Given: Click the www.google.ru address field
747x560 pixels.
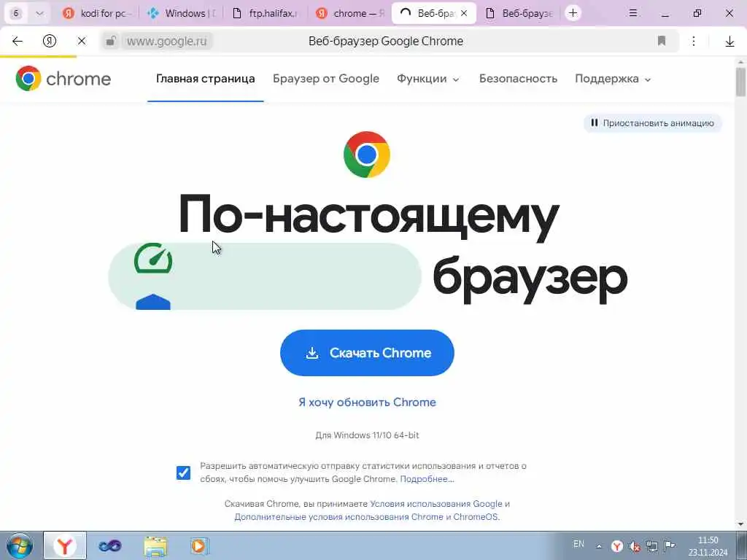Looking at the screenshot, I should pos(167,42).
